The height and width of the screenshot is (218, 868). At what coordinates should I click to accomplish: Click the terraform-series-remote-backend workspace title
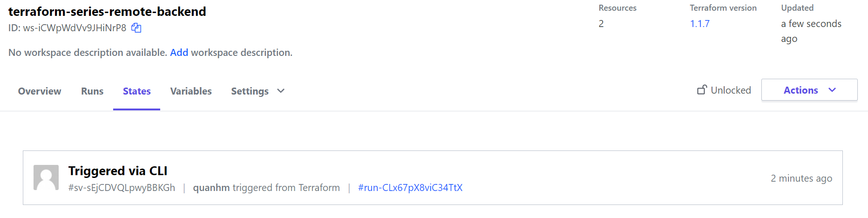[x=107, y=12]
